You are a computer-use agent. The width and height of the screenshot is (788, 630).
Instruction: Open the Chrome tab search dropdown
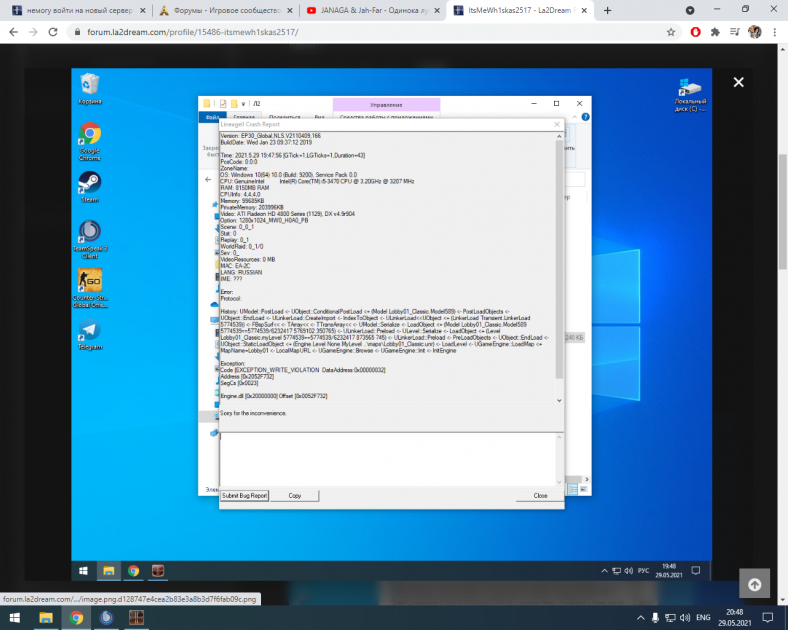690,10
